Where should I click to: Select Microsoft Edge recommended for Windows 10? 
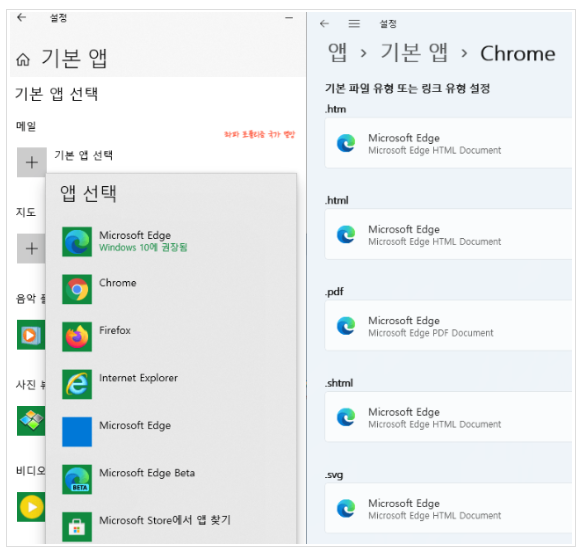[x=77, y=242]
